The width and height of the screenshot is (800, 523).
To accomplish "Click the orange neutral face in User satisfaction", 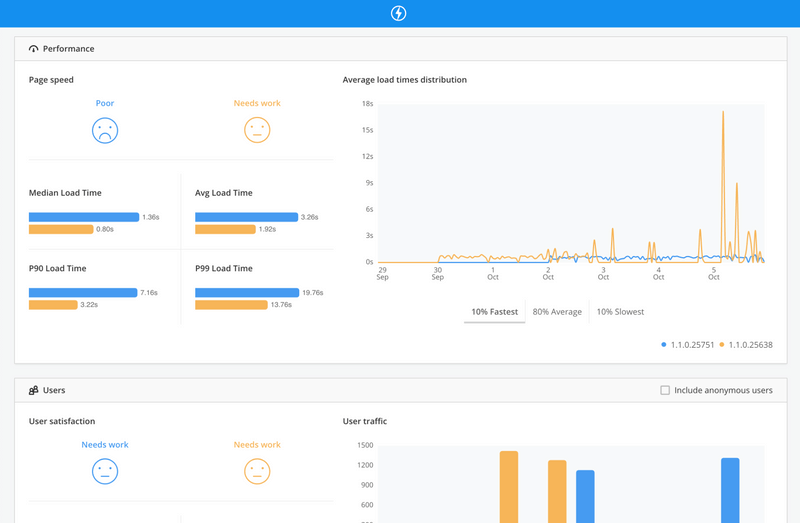I will tap(257, 471).
